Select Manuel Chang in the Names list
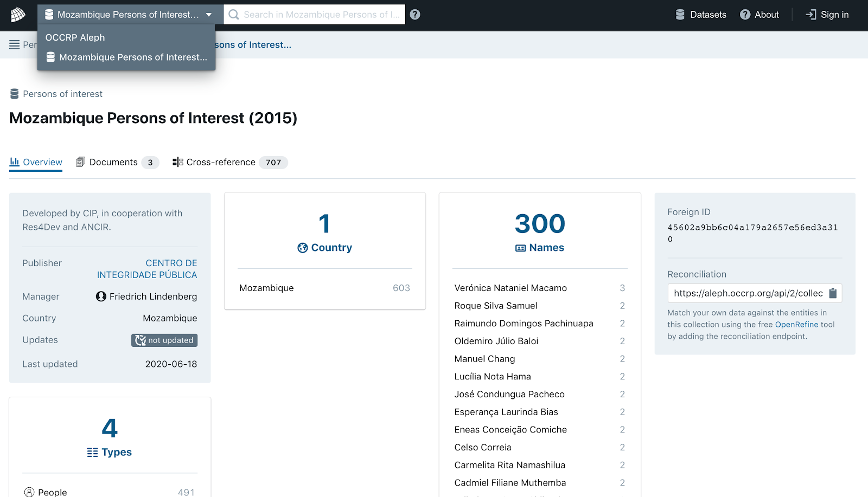This screenshot has height=497, width=868. [x=484, y=359]
